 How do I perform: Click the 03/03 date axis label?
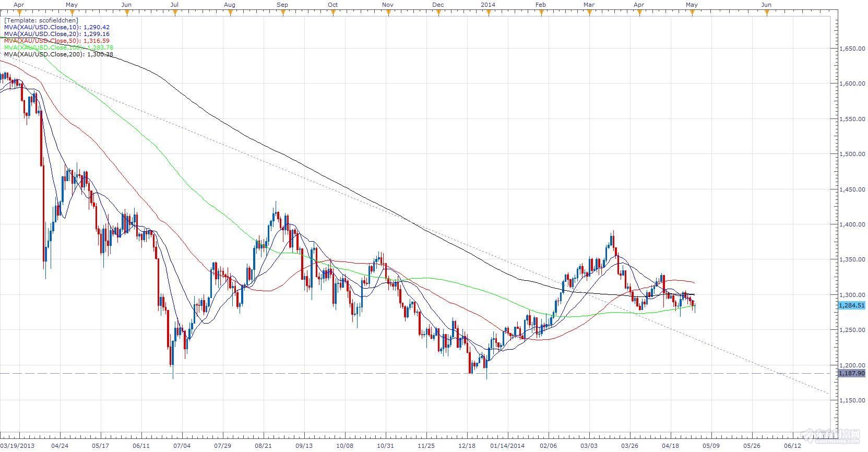[x=589, y=446]
